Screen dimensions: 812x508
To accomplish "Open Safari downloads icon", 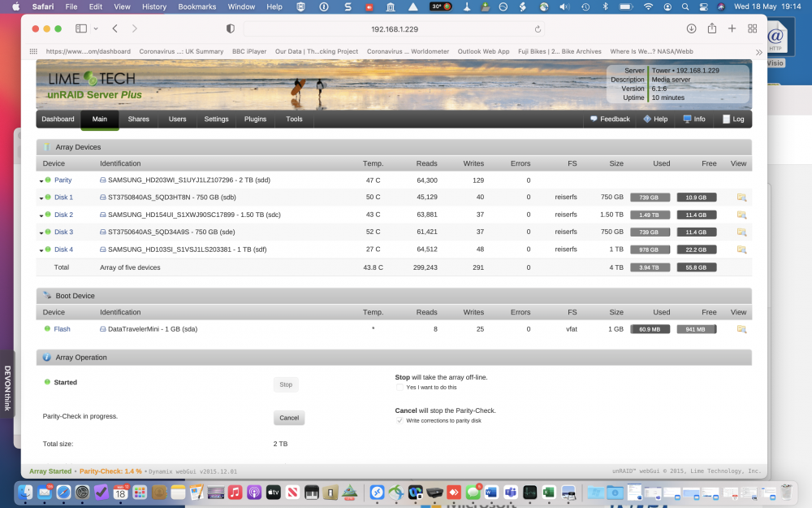I will (x=691, y=28).
